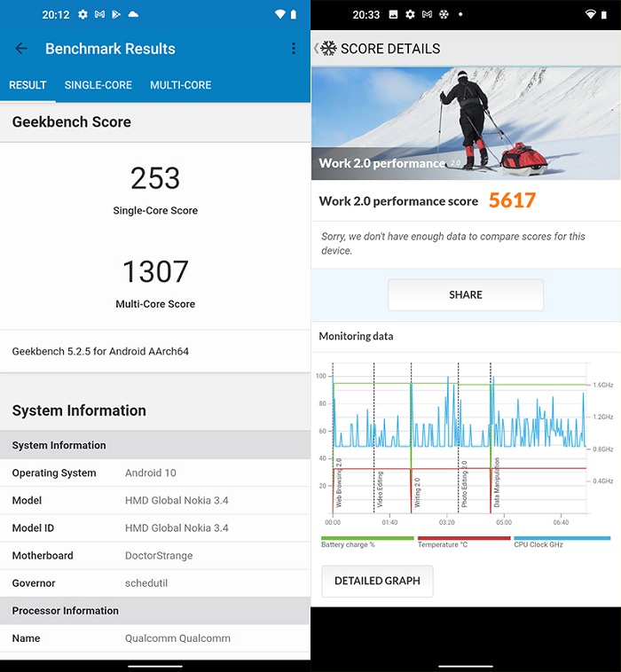
Task: Tap the Gmail icon in the PCMark status bar
Action: point(427,14)
